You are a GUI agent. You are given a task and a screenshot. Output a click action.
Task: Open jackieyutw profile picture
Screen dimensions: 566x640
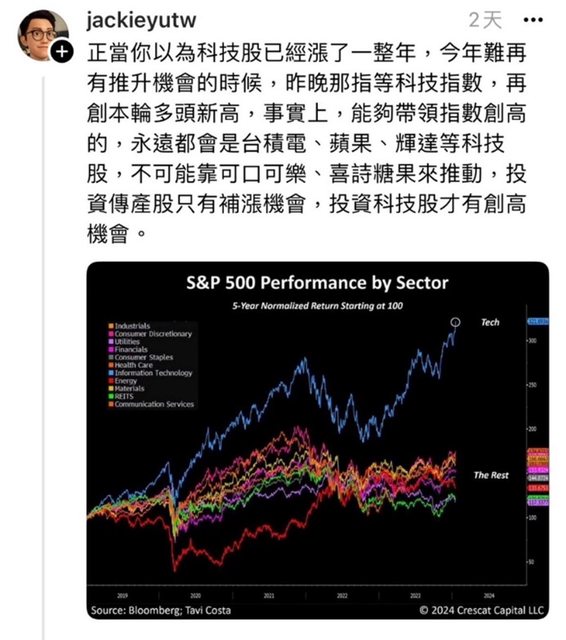pyautogui.click(x=43, y=36)
